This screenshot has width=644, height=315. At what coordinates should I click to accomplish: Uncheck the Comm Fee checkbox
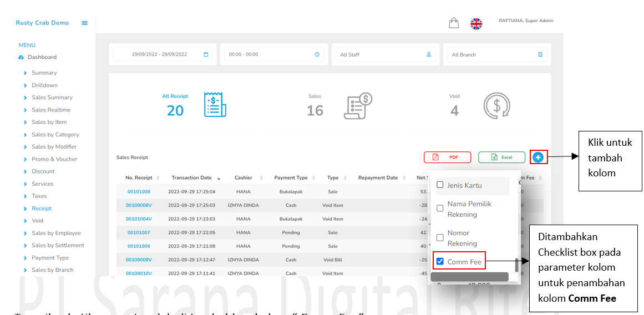click(x=440, y=261)
